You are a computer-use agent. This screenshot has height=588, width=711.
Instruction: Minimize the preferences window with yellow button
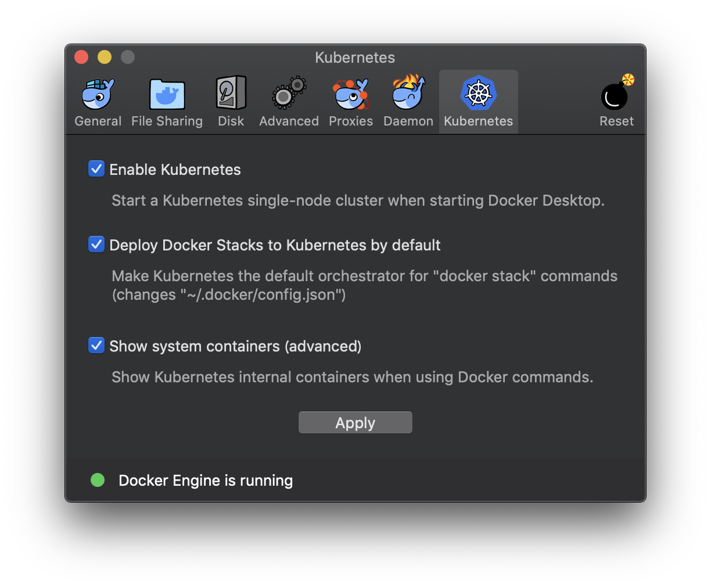[x=105, y=57]
